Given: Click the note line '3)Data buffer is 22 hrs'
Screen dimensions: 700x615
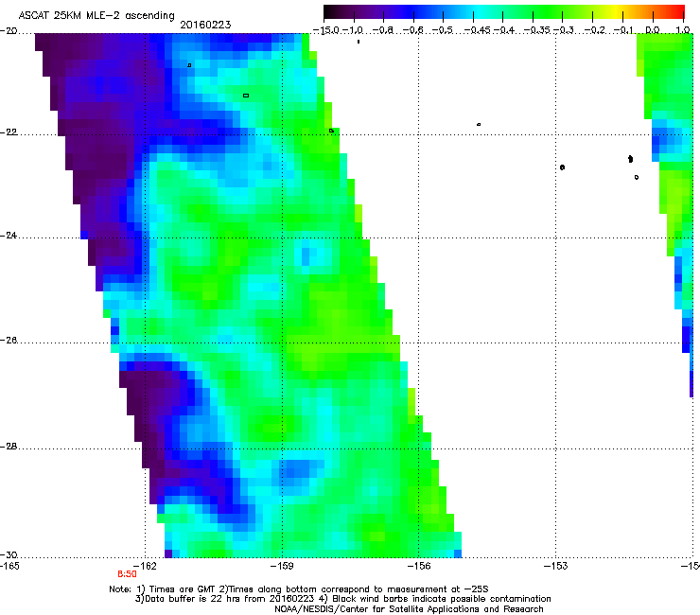Looking at the screenshot, I should point(342,599).
